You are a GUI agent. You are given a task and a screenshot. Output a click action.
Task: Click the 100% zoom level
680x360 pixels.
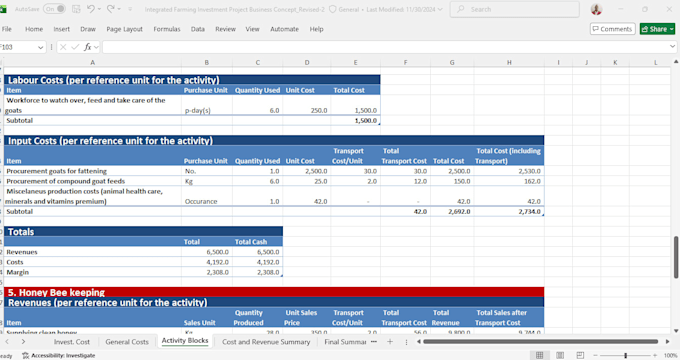tap(670, 355)
